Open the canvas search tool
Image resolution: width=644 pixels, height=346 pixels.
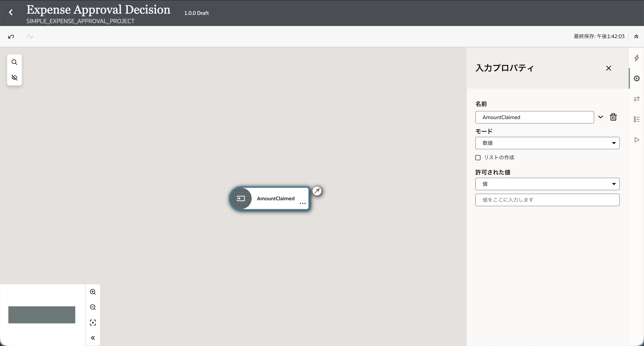click(x=14, y=62)
